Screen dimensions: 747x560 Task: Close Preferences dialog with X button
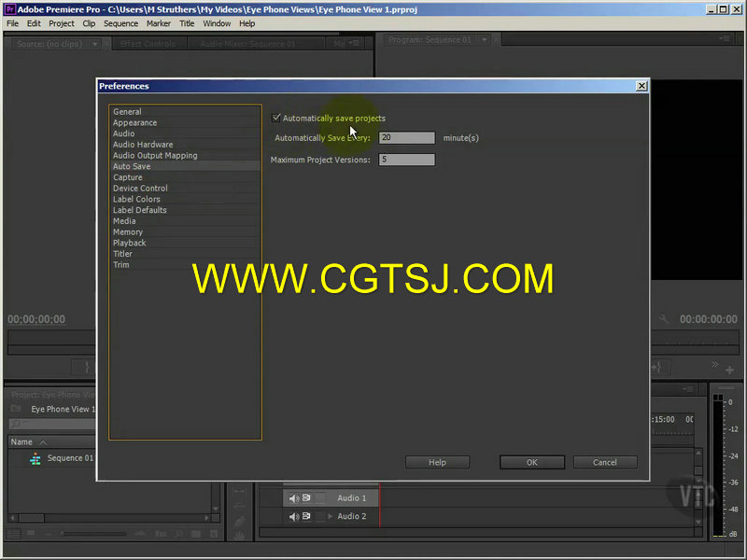[641, 86]
